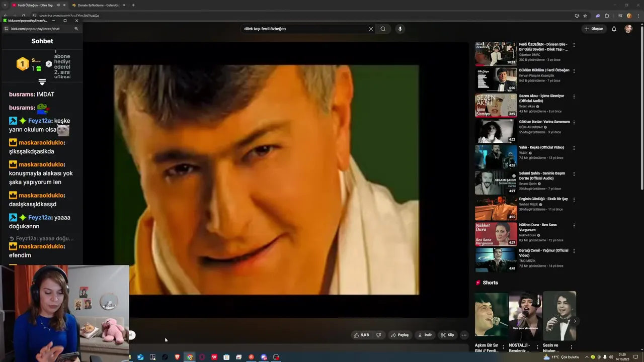Click the replied message Feyz12a: yaaaa doğu...
Image resolution: width=644 pixels, height=362 pixels.
[41, 239]
